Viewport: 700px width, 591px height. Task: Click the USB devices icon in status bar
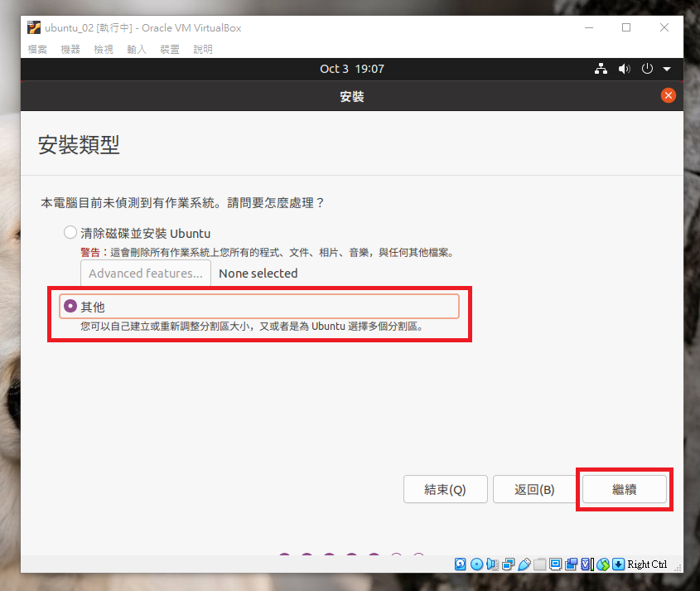pos(524,564)
